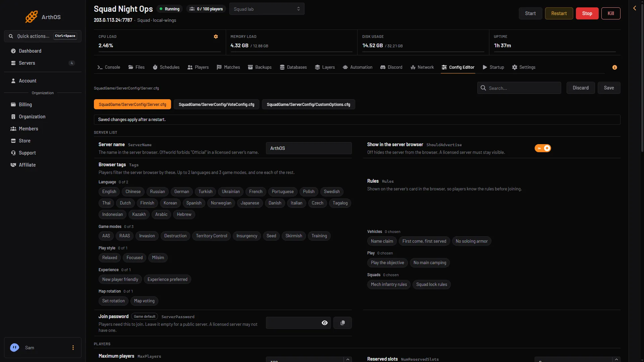This screenshot has height=362, width=644.
Task: Click Sam's avatar icon
Action: (14, 348)
